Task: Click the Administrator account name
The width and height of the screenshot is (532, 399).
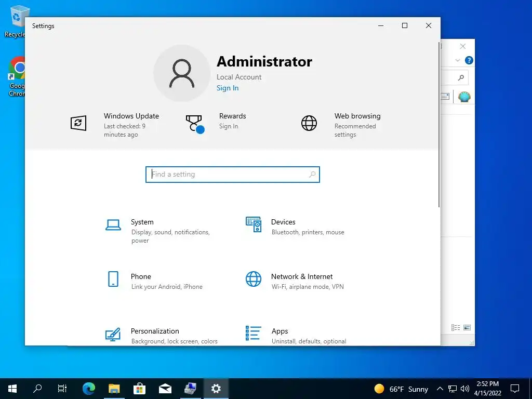Action: coord(264,62)
